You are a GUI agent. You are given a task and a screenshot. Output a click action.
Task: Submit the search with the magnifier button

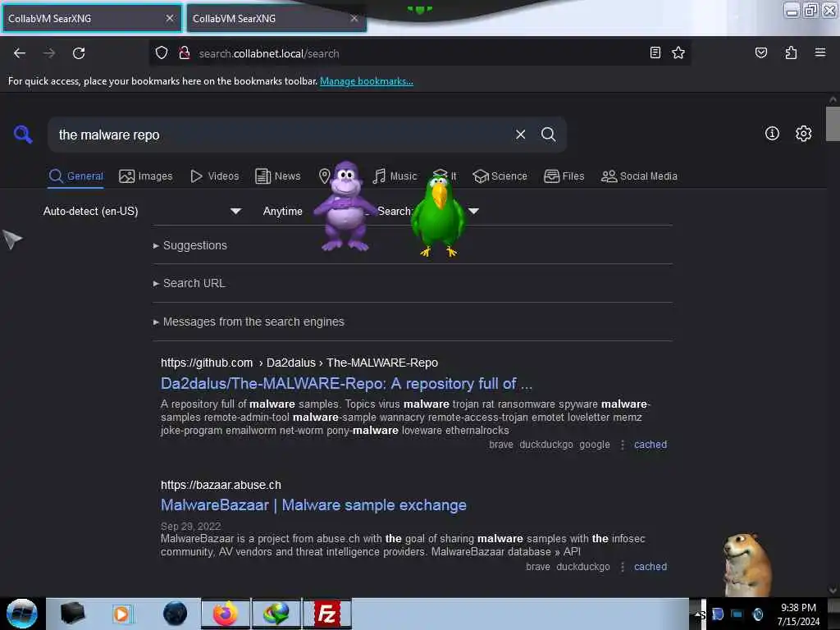548,135
